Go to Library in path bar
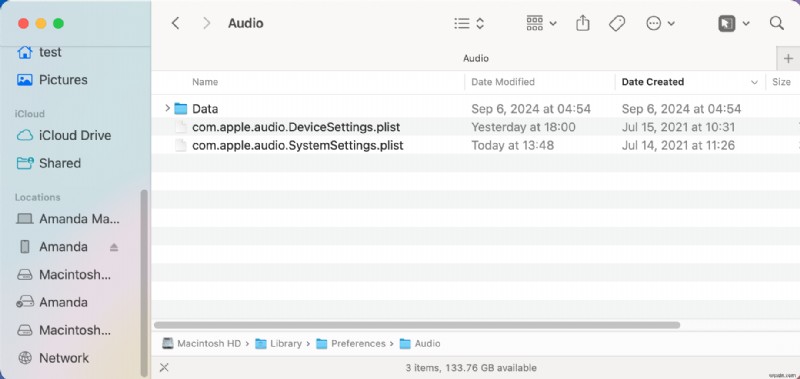800x379 pixels. click(279, 343)
